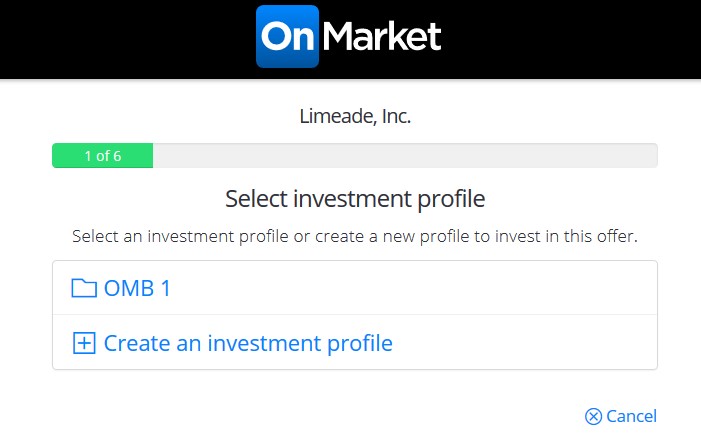Click the white "Market" wordmark
701x436 pixels.
point(382,37)
